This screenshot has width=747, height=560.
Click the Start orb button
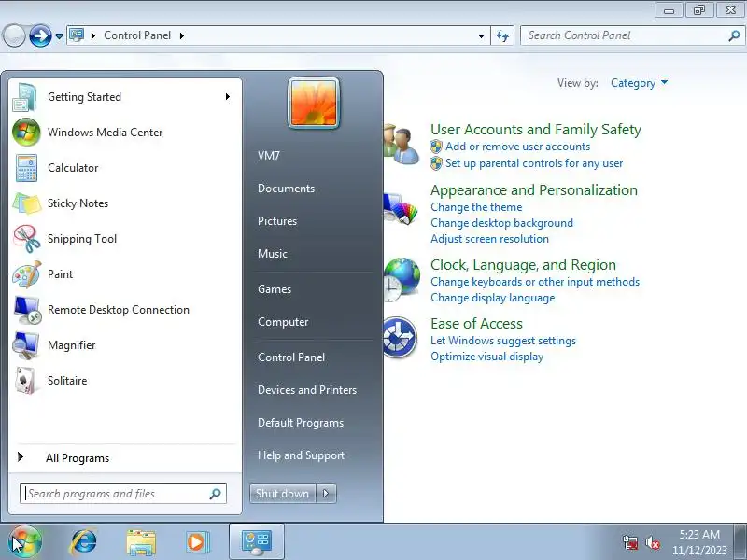pos(25,541)
